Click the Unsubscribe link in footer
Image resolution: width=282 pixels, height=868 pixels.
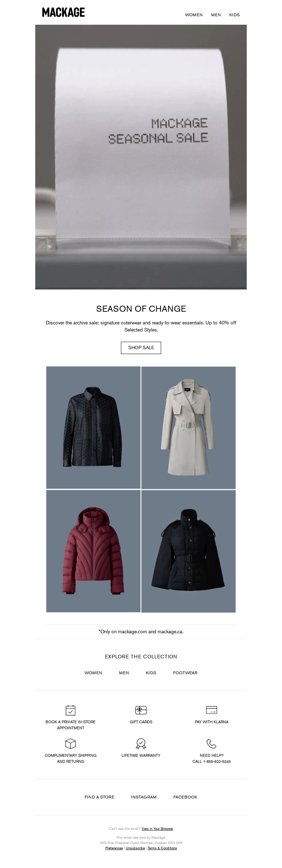(135, 848)
